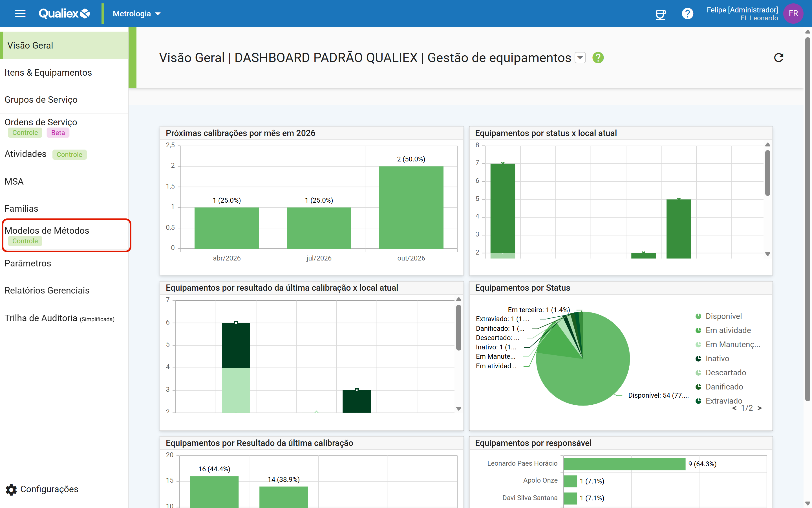Click Controle badge next to Atividades

coord(69,155)
